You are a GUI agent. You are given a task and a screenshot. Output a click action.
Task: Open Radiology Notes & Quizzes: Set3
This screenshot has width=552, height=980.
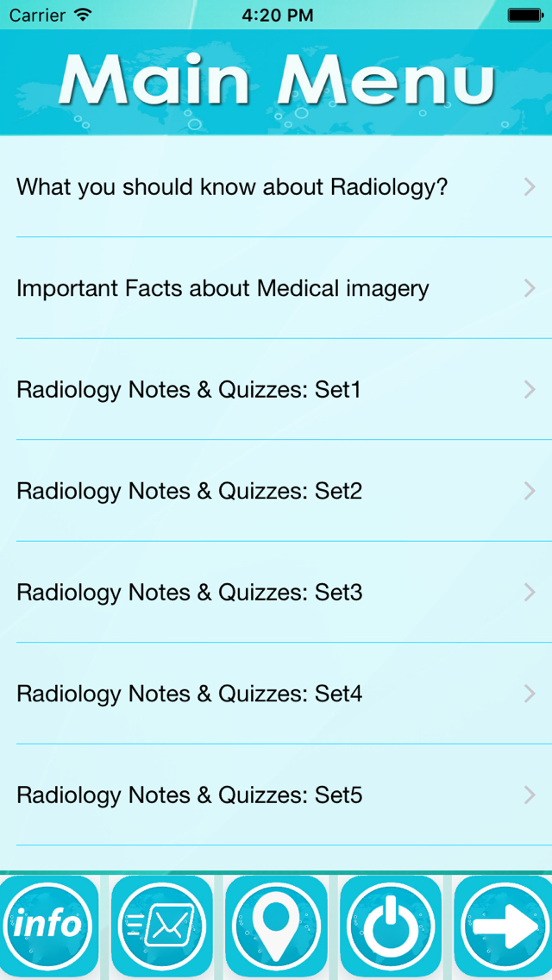[x=276, y=593]
